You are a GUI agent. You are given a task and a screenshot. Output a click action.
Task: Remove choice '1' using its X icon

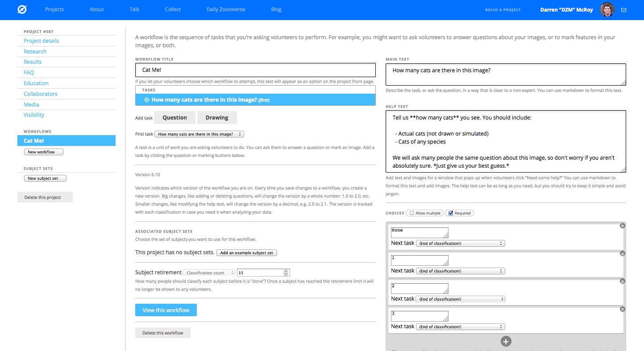click(623, 253)
